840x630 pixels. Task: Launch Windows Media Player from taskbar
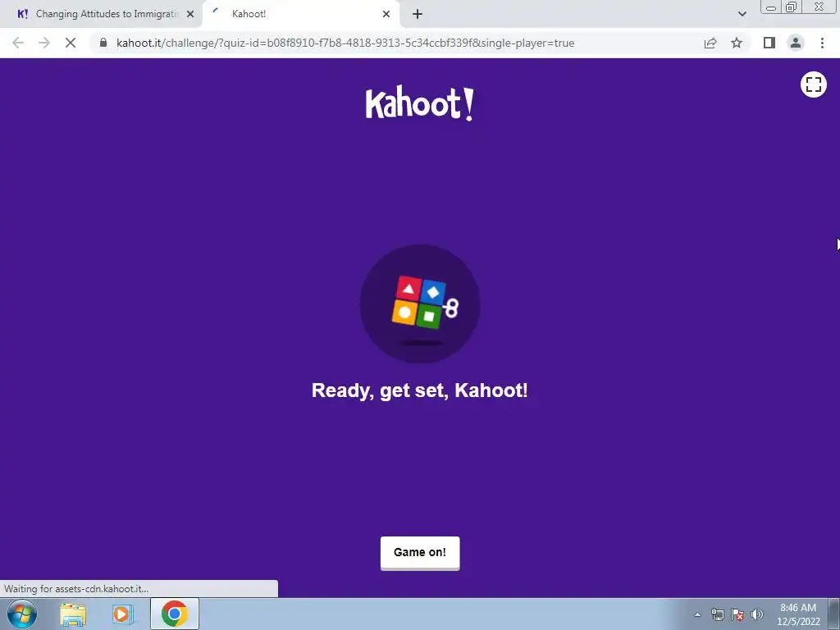123,614
